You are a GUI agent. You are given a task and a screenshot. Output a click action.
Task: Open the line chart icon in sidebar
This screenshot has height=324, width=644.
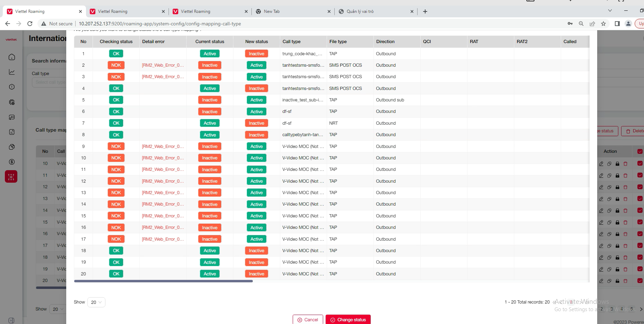pyautogui.click(x=11, y=72)
